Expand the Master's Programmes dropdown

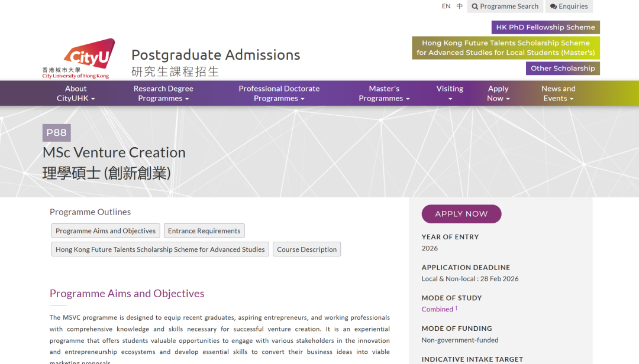(383, 93)
